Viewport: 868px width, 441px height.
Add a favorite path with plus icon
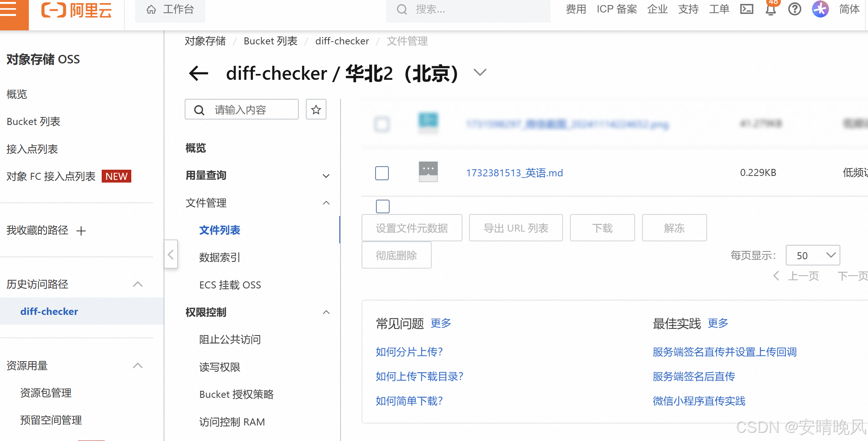click(81, 231)
